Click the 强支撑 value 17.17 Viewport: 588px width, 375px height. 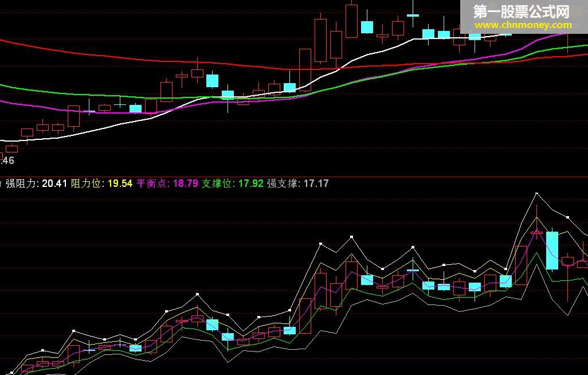pyautogui.click(x=316, y=183)
